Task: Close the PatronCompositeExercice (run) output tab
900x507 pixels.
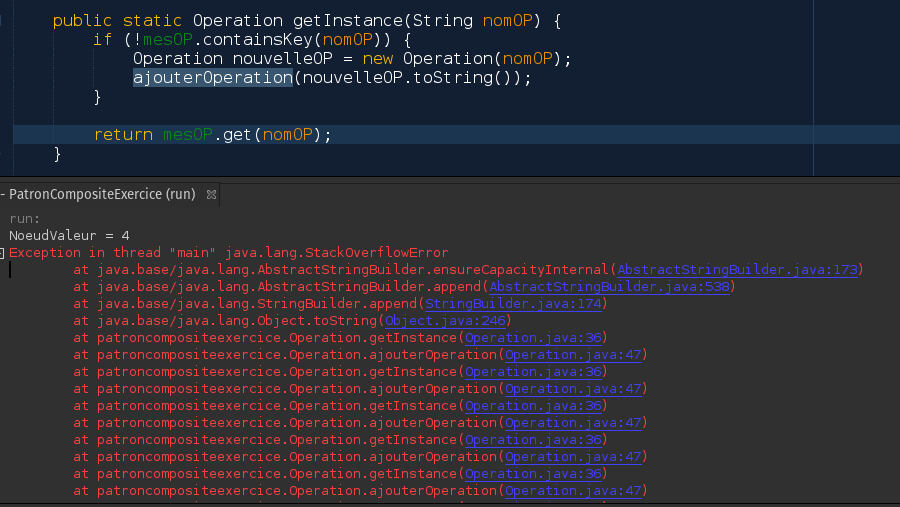Action: coord(210,195)
